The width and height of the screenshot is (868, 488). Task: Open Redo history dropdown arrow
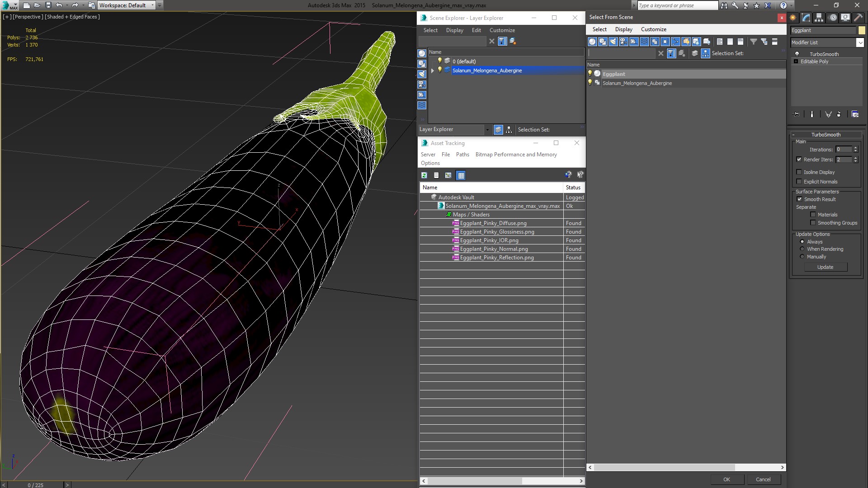pos(82,5)
